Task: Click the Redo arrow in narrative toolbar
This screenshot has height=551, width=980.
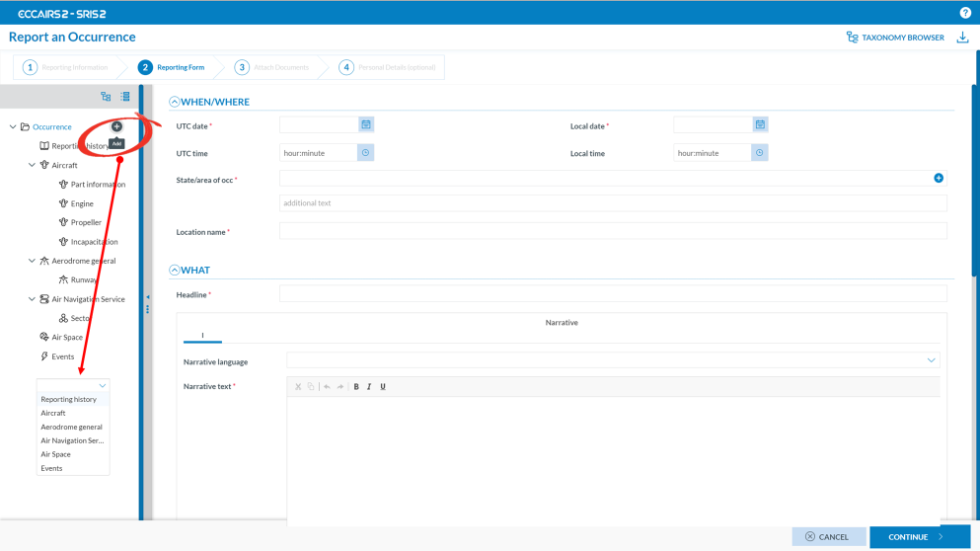Action: click(x=340, y=386)
